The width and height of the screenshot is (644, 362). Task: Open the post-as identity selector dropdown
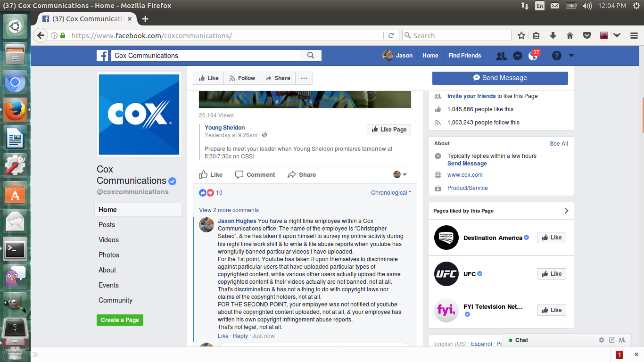400,174
